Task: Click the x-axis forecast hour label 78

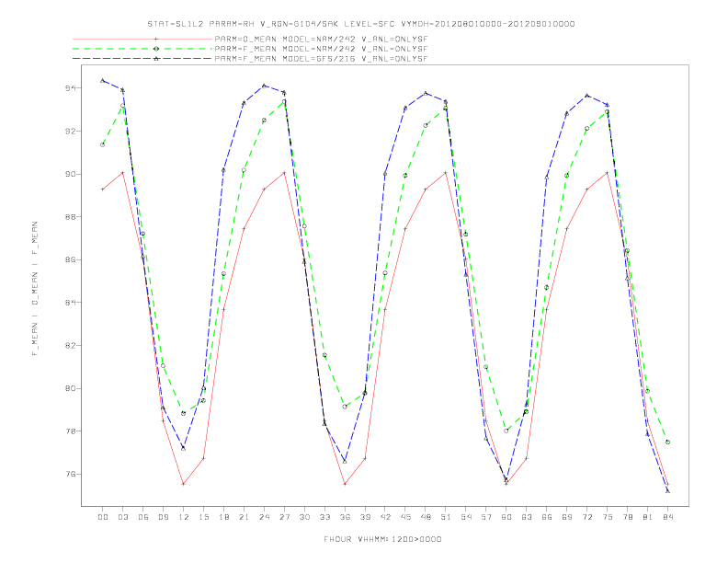Action: (x=628, y=517)
